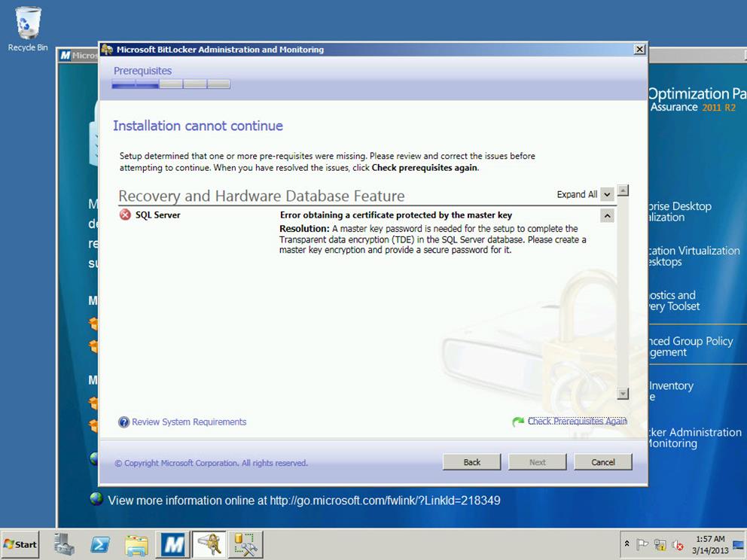Click the Show Desktop button

[x=739, y=543]
